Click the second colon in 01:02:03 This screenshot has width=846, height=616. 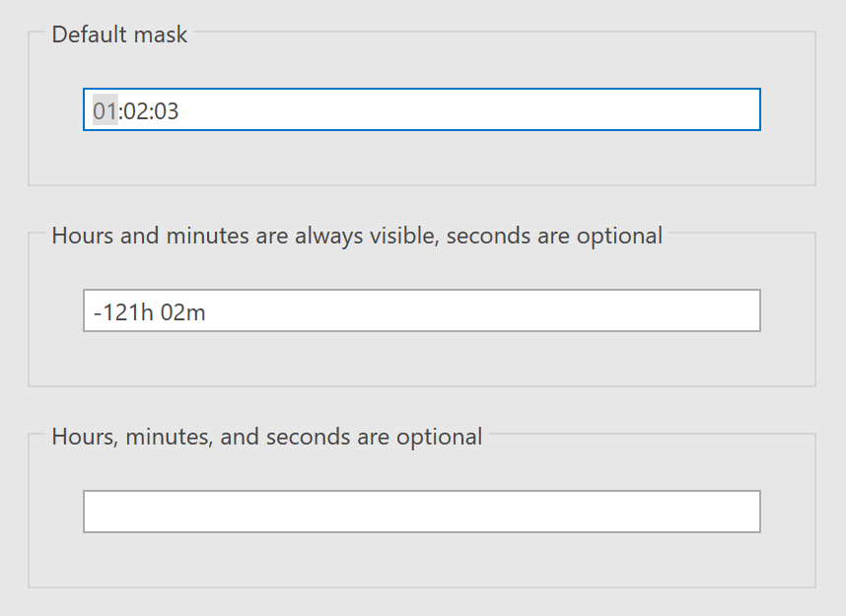(152, 110)
